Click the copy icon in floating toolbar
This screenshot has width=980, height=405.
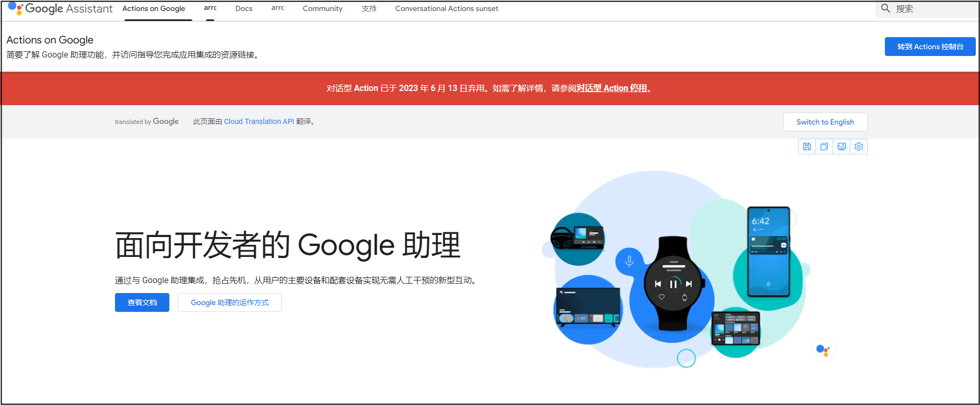tap(824, 147)
